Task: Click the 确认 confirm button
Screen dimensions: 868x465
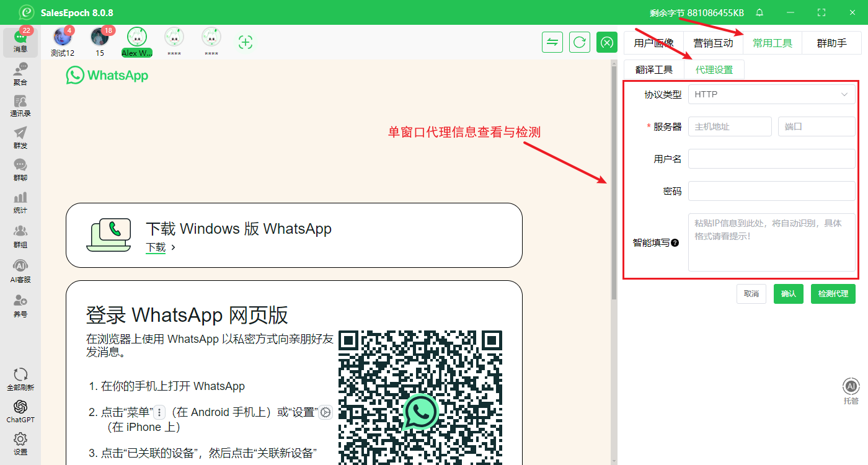Action: coord(789,293)
